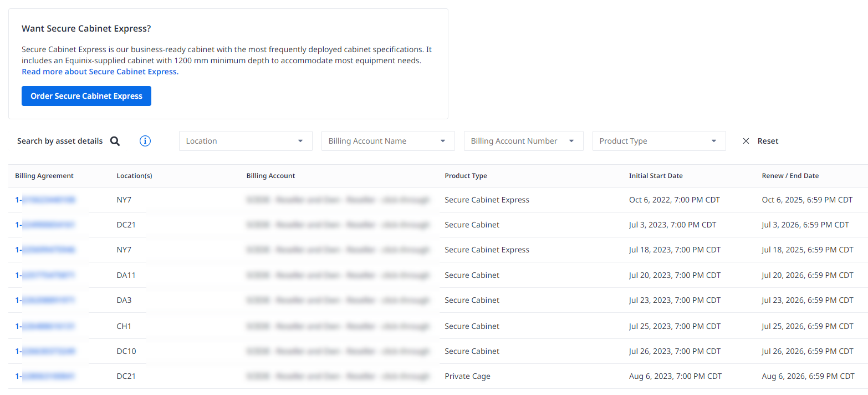Image resolution: width=868 pixels, height=395 pixels.
Task: Click Aug 6, 2026, 6:59 PM CDT end date
Action: pos(808,376)
